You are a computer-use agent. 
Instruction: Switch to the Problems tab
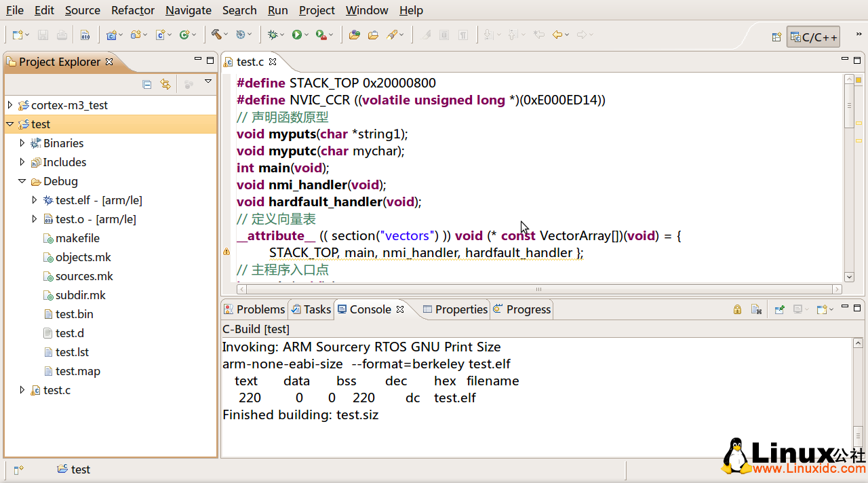click(254, 309)
